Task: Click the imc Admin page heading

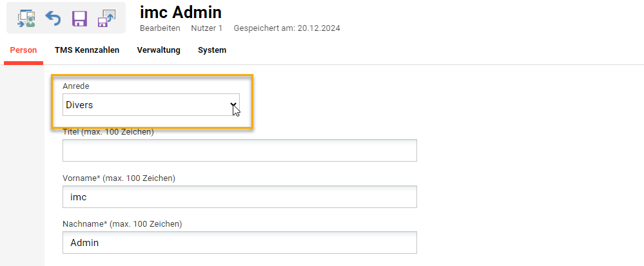Action: [x=181, y=12]
